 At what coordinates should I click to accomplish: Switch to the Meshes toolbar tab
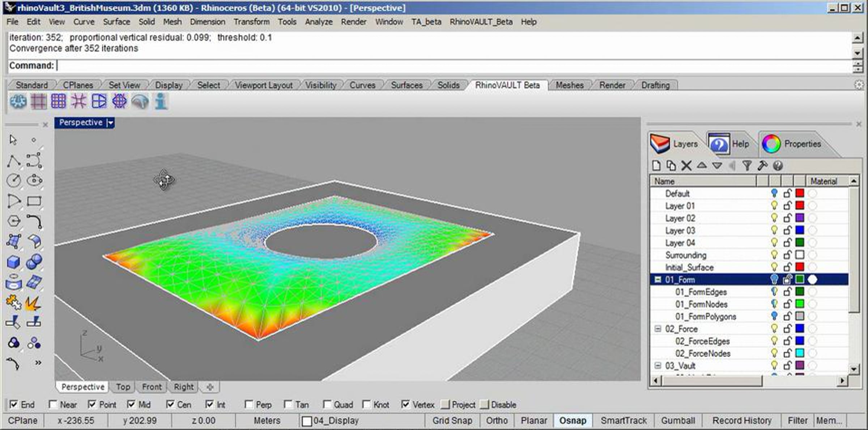point(569,85)
